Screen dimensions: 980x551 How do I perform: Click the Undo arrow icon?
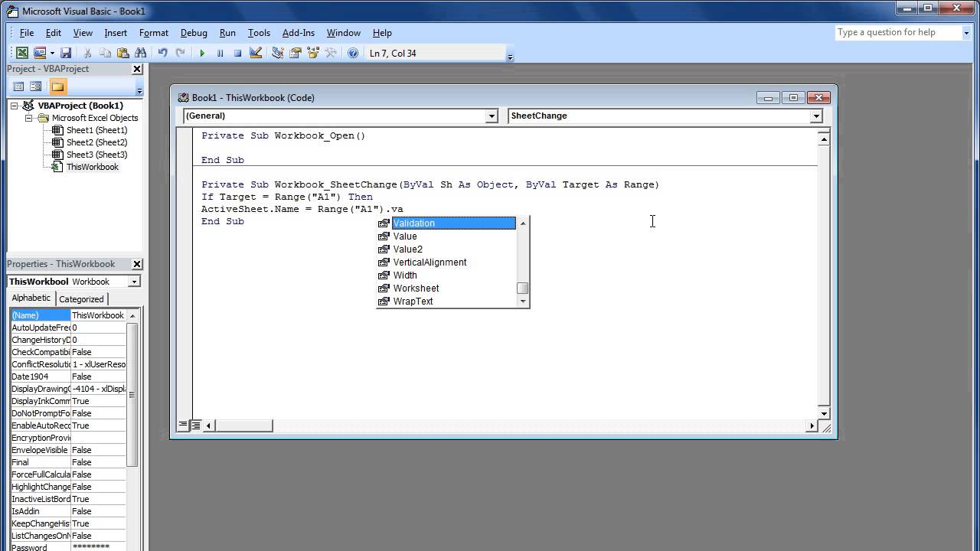point(162,53)
